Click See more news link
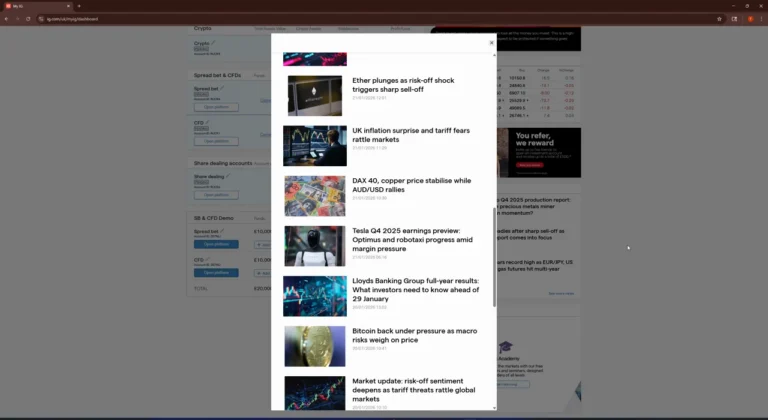The width and height of the screenshot is (768, 420). tap(561, 294)
